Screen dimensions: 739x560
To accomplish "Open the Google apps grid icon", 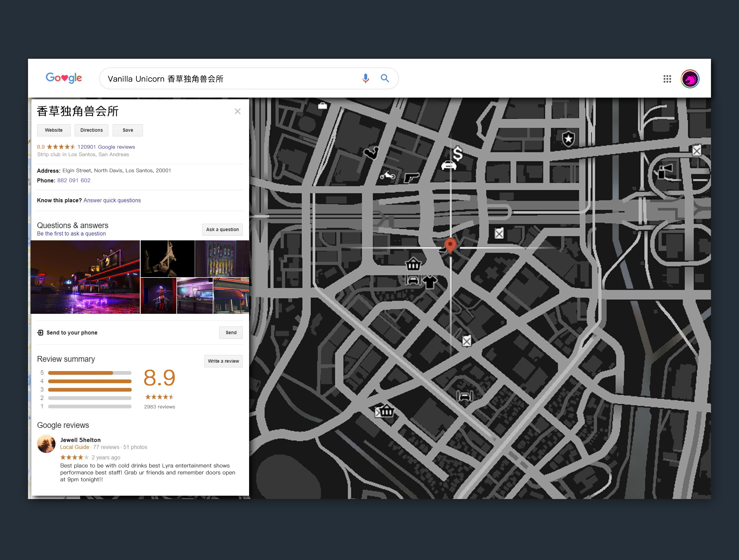I will click(667, 79).
